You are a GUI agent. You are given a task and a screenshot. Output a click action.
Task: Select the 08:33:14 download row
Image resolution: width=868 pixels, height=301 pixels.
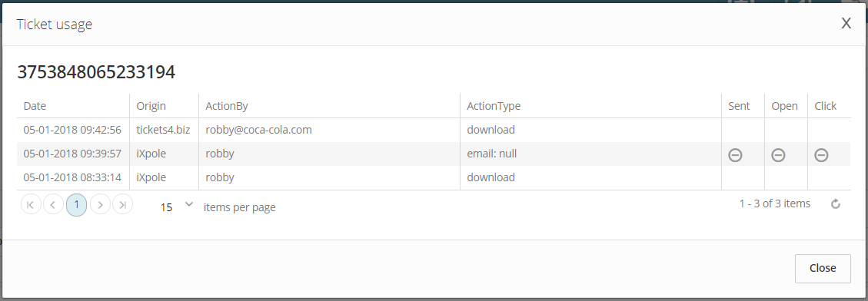pyautogui.click(x=434, y=177)
